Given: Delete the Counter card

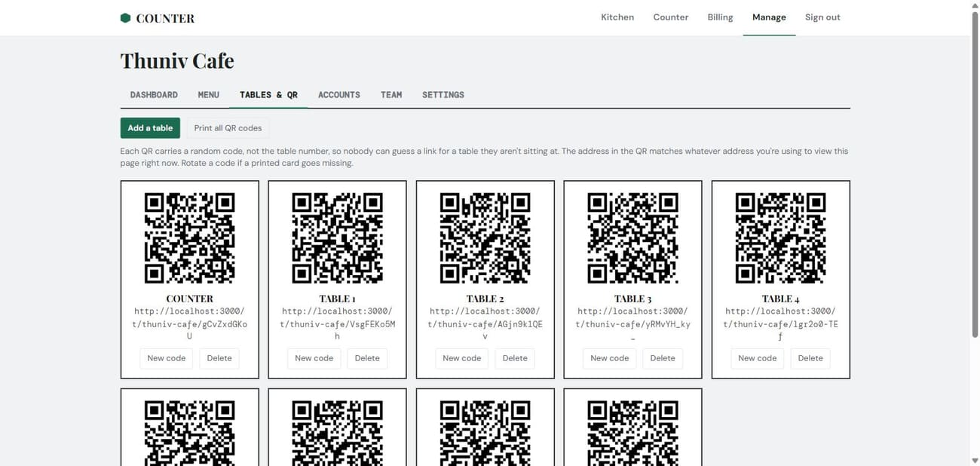Looking at the screenshot, I should pos(219,358).
